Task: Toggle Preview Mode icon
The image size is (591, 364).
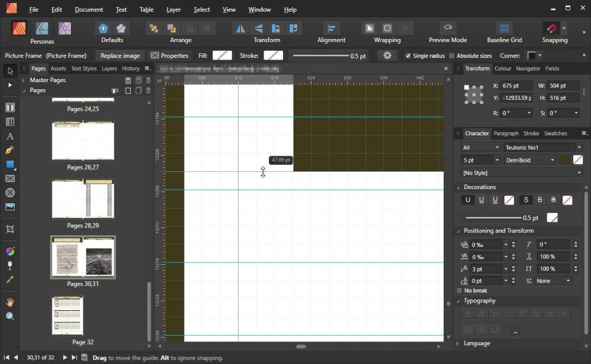Action: (x=447, y=28)
